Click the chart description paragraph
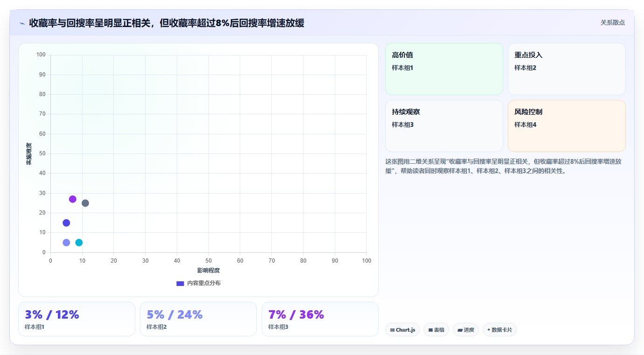 pos(503,166)
